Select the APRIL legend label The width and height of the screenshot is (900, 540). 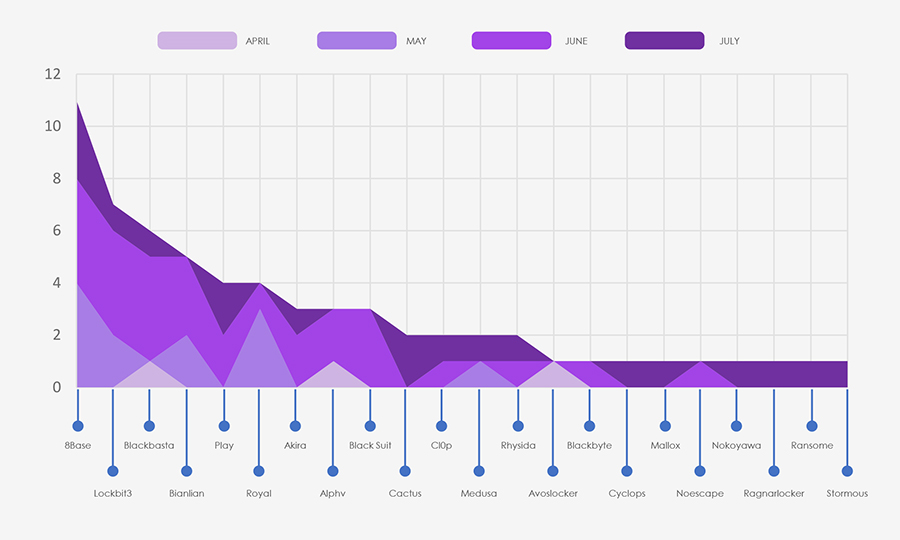point(258,41)
